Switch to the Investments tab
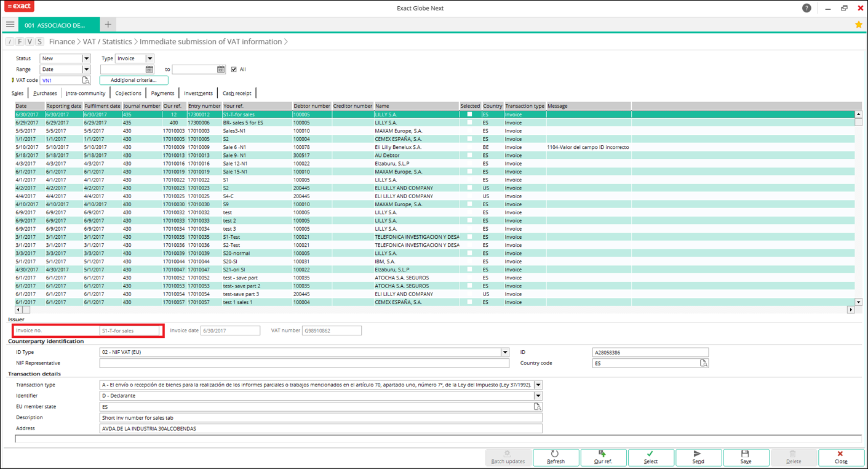 tap(198, 94)
